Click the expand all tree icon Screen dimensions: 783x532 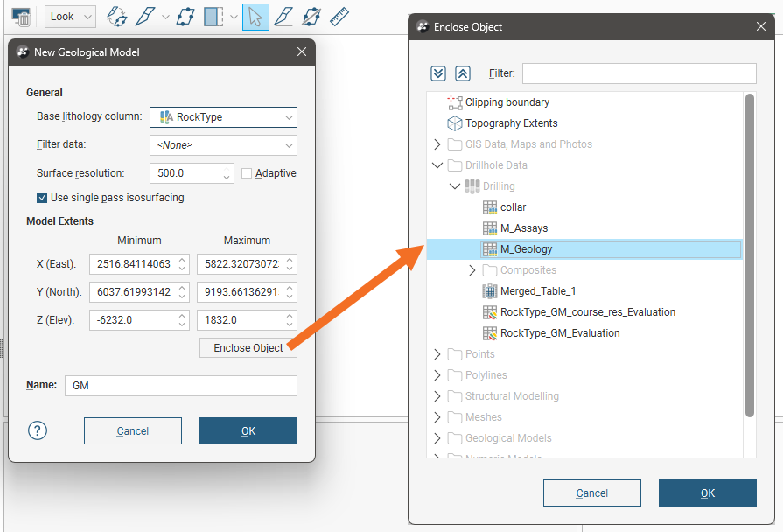[439, 73]
